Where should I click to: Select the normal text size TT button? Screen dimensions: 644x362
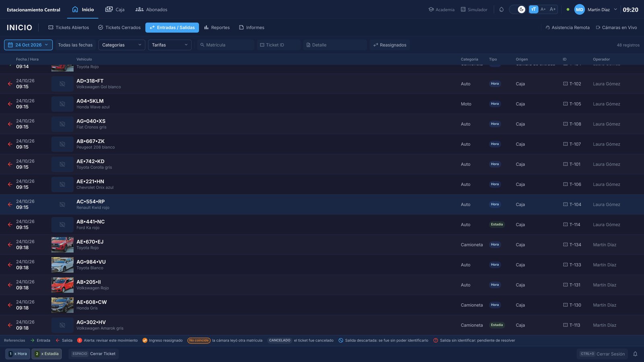tap(533, 9)
